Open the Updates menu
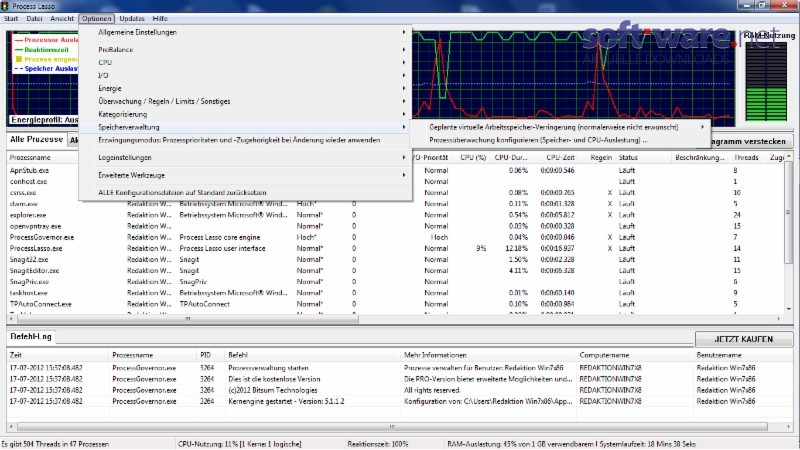The image size is (800, 450). pyautogui.click(x=132, y=18)
